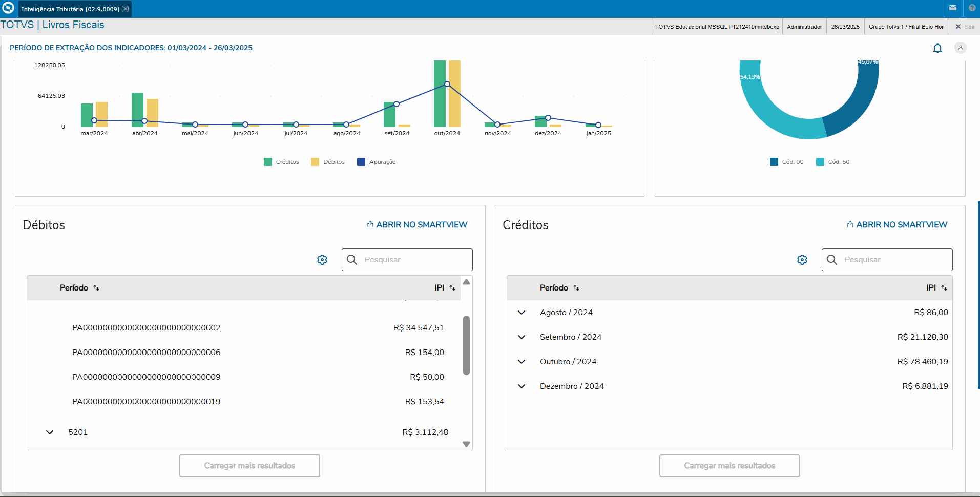Viewport: 980px width, 497px height.
Task: Click value R$ 34.547,51
Action: click(419, 328)
